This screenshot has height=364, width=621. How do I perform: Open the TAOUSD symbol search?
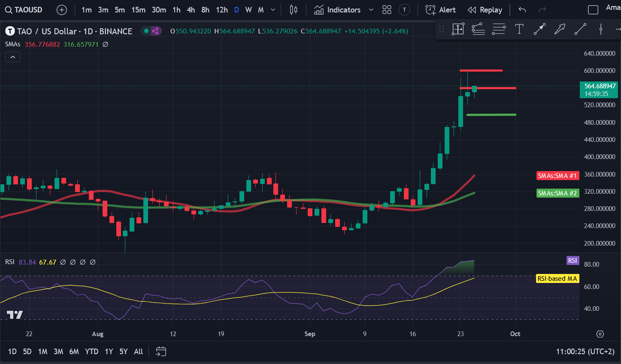click(x=24, y=10)
